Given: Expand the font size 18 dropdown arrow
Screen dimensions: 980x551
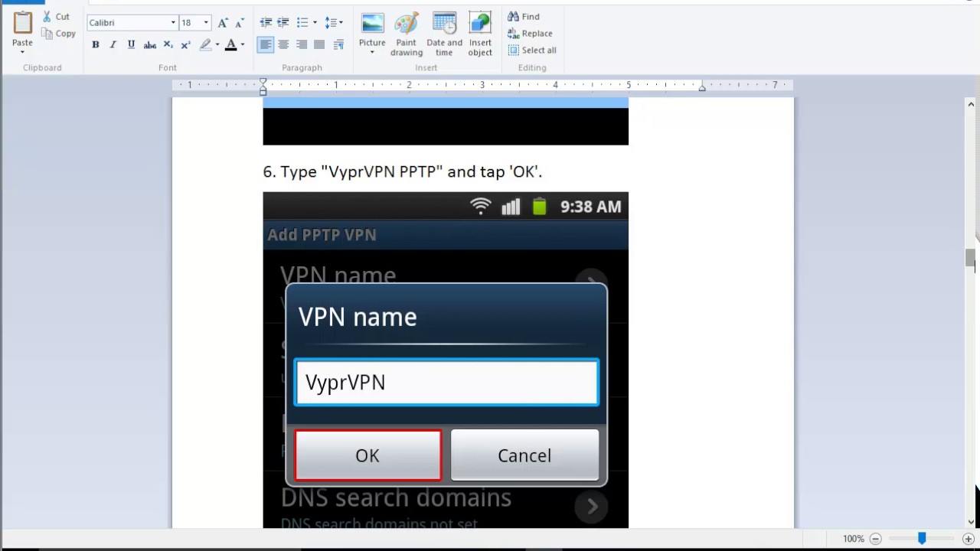Looking at the screenshot, I should [x=206, y=23].
